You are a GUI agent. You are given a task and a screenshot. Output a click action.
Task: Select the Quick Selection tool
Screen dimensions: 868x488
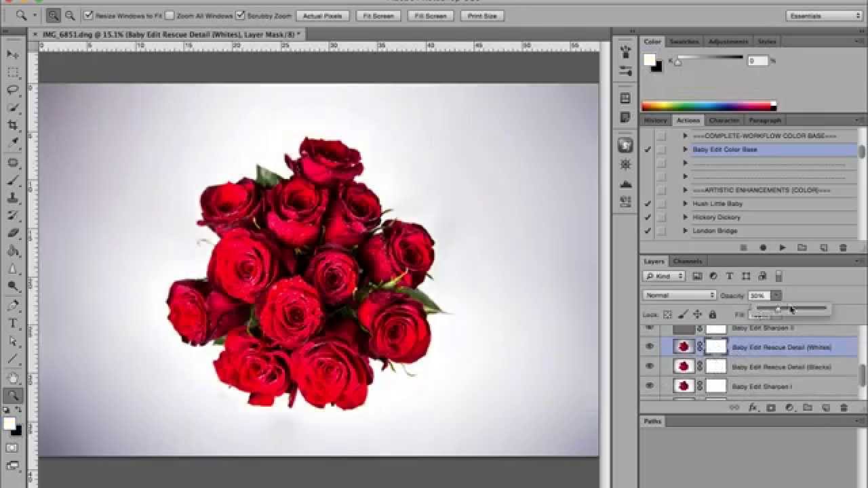point(13,107)
